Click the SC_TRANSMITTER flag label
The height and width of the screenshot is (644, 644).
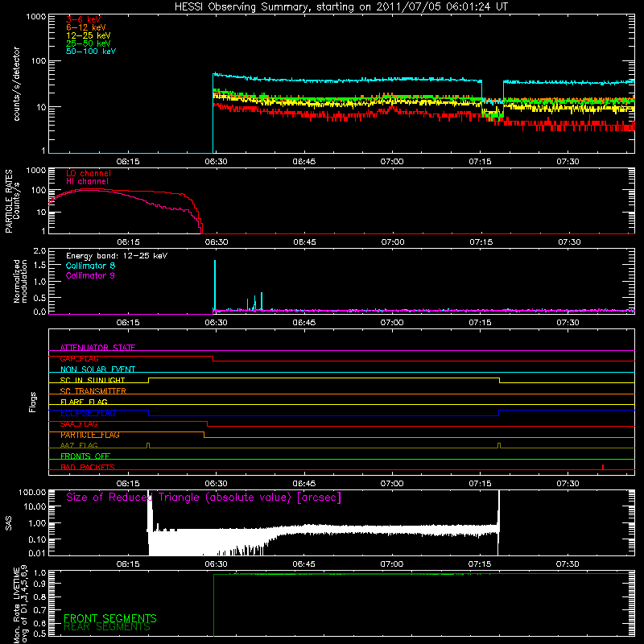(93, 391)
